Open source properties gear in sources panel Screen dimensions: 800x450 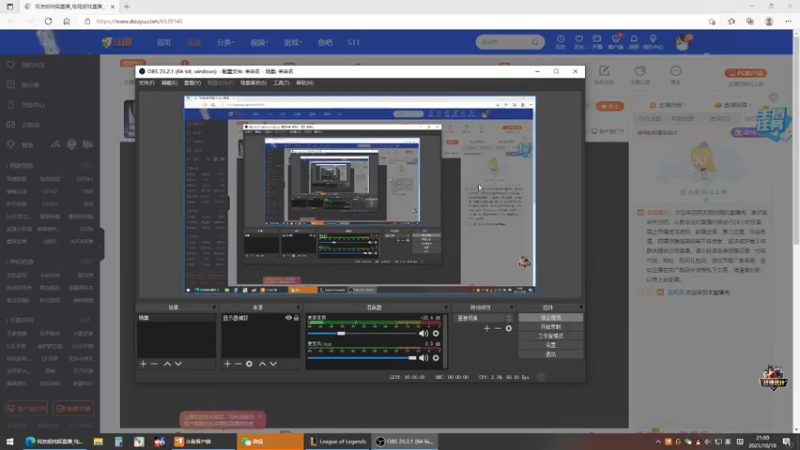point(249,364)
